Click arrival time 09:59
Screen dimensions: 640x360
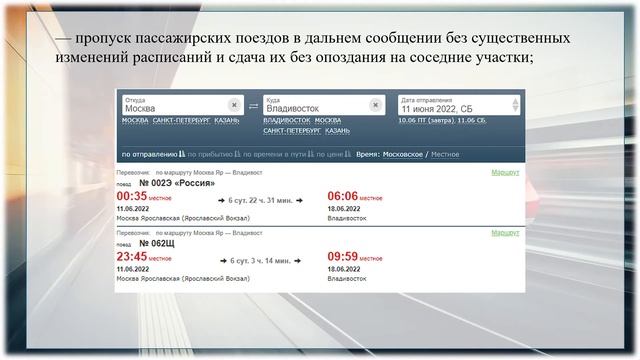pos(342,257)
